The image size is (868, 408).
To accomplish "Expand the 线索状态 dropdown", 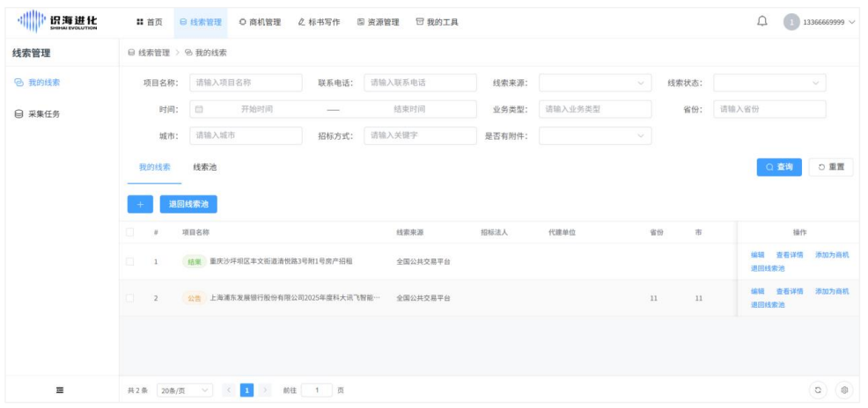I will 769,83.
